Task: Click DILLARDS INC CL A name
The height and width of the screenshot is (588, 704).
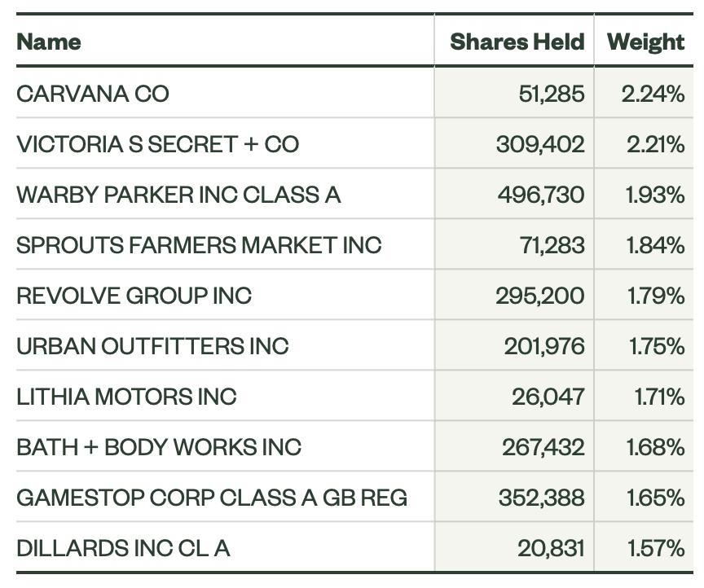Action: [123, 548]
